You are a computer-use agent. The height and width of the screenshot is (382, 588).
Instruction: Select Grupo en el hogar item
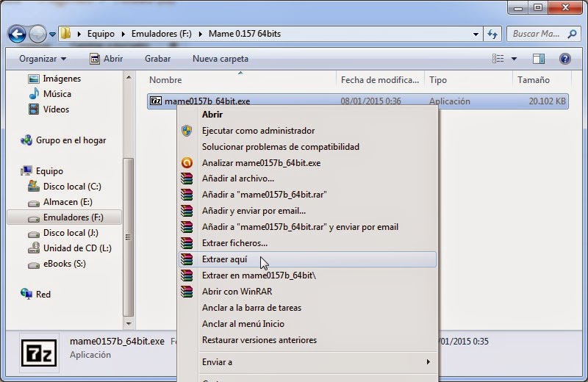(x=63, y=140)
